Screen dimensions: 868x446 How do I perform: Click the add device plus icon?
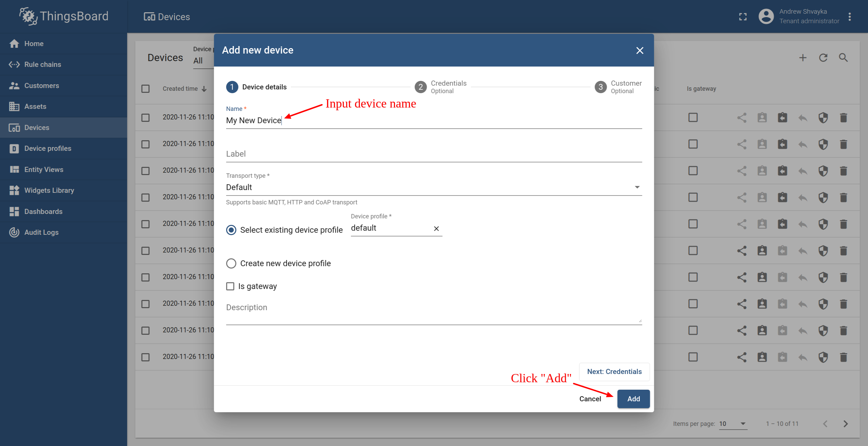[803, 58]
